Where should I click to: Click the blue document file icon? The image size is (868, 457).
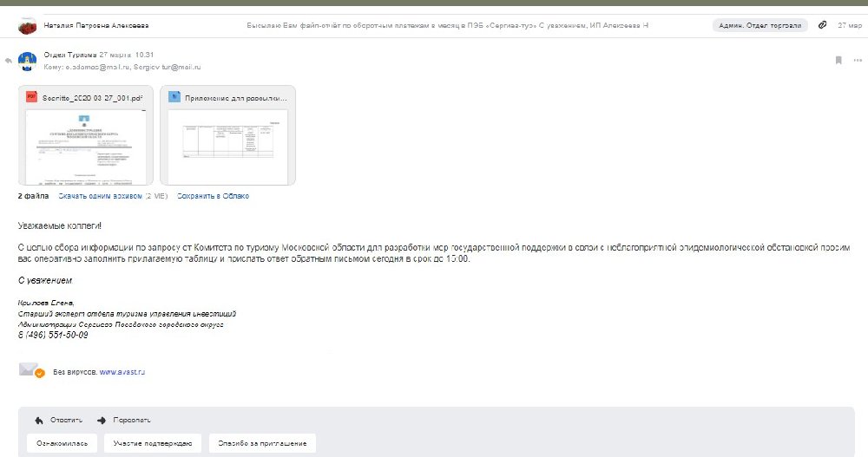tap(174, 97)
